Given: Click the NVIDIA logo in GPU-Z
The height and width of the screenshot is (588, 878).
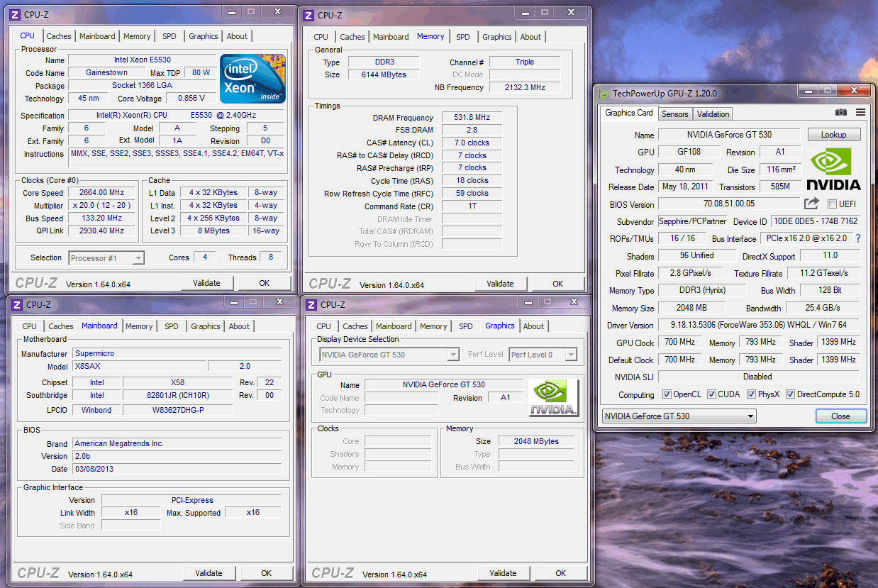Looking at the screenshot, I should (834, 170).
